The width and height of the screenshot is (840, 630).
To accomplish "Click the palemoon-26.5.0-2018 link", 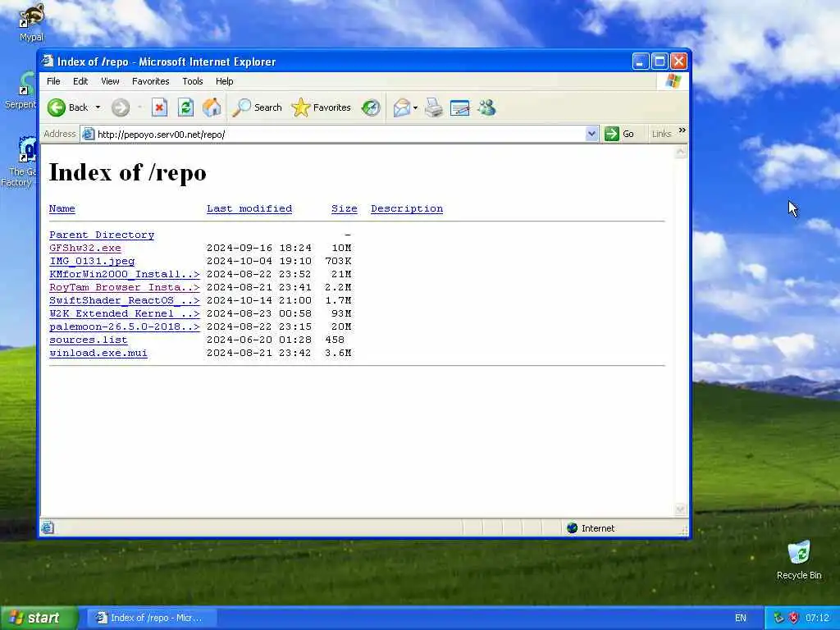I will (x=125, y=326).
